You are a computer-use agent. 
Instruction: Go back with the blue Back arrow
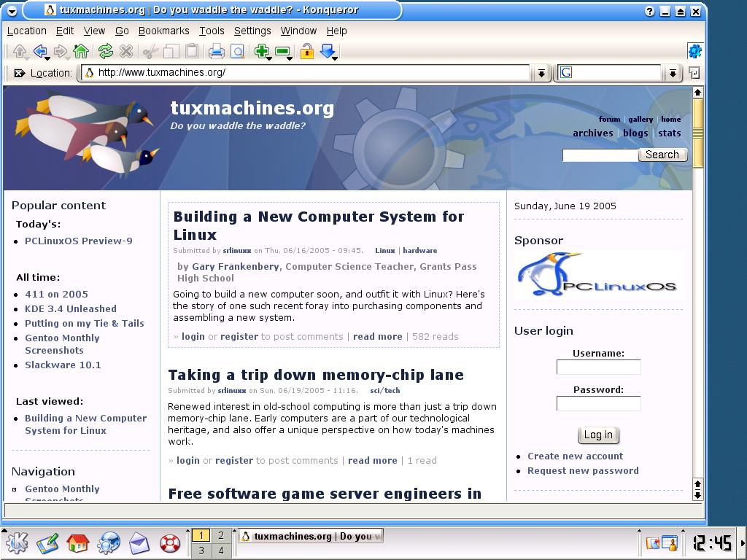tap(40, 50)
